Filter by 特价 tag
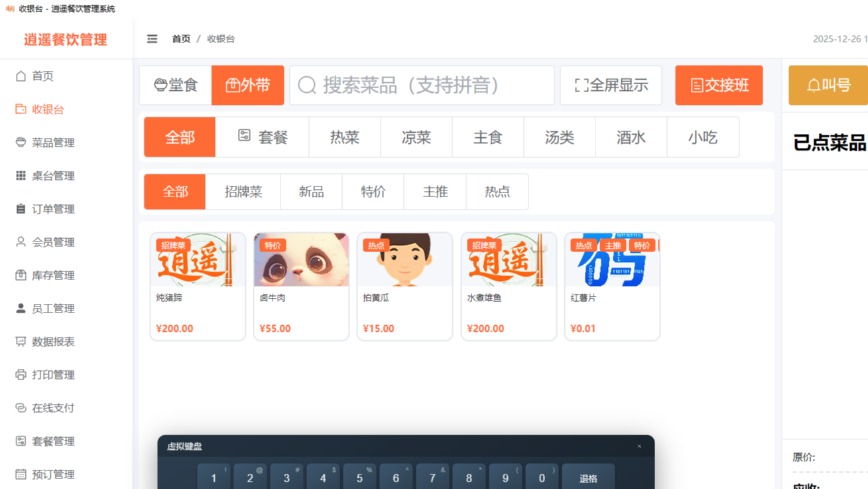The height and width of the screenshot is (489, 868). tap(373, 192)
